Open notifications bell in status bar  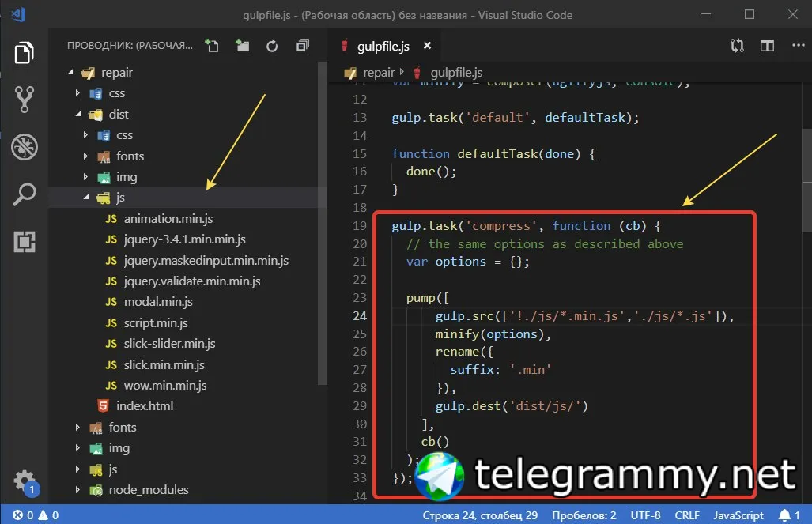[x=789, y=515]
